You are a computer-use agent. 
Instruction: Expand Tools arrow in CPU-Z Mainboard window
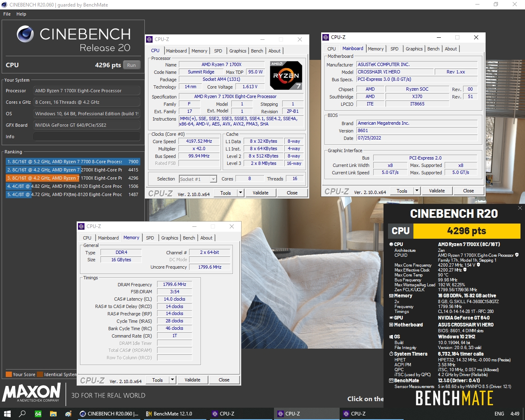coord(417,191)
